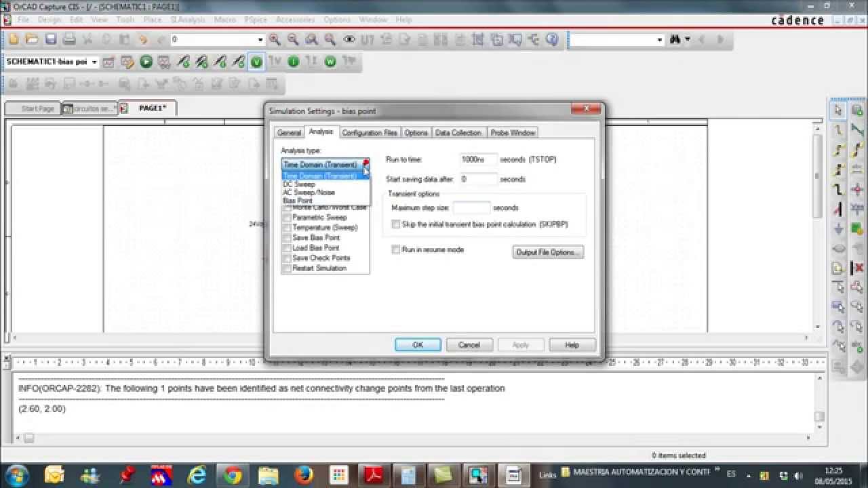Toggle the green W bias power display
Image resolution: width=868 pixels, height=488 pixels.
[330, 62]
